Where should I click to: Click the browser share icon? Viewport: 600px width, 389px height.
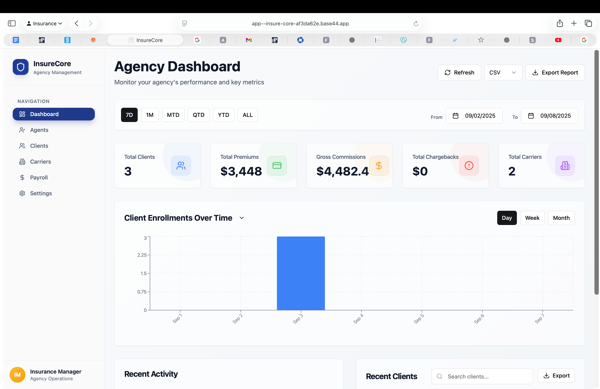pos(559,23)
